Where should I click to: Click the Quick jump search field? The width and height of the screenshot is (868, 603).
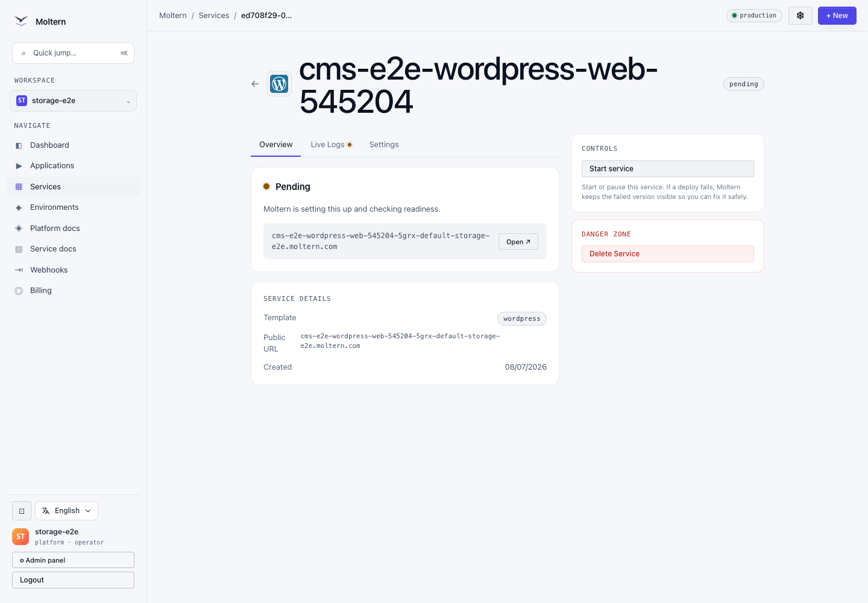tap(73, 53)
